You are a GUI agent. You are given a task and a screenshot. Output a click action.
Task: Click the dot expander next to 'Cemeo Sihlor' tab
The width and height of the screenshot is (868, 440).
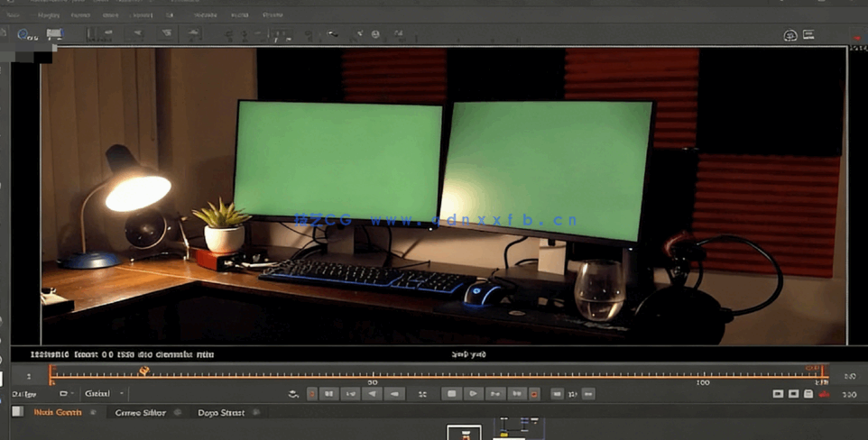177,412
